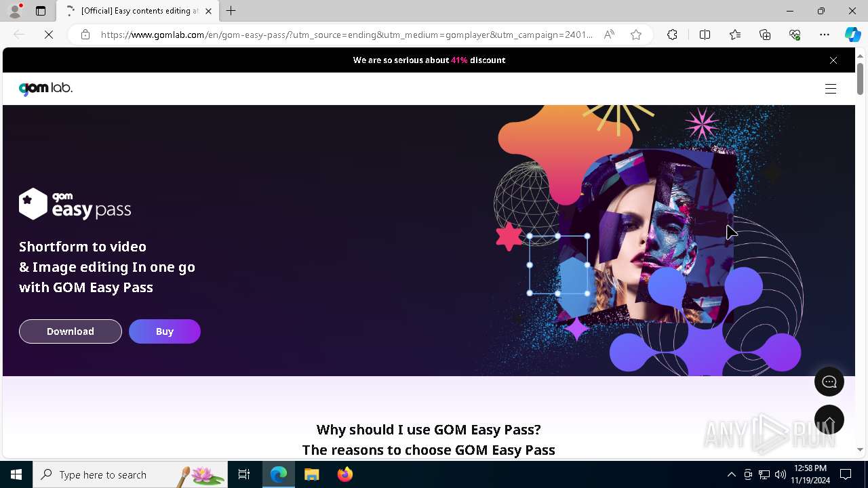Screen dimensions: 868x488
Task: Open Collections panel
Action: pos(765,35)
